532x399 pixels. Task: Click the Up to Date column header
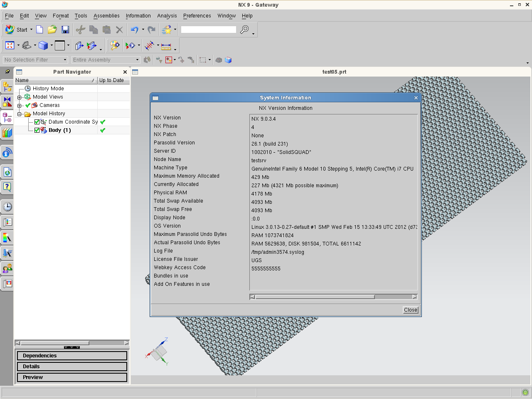click(x=113, y=80)
